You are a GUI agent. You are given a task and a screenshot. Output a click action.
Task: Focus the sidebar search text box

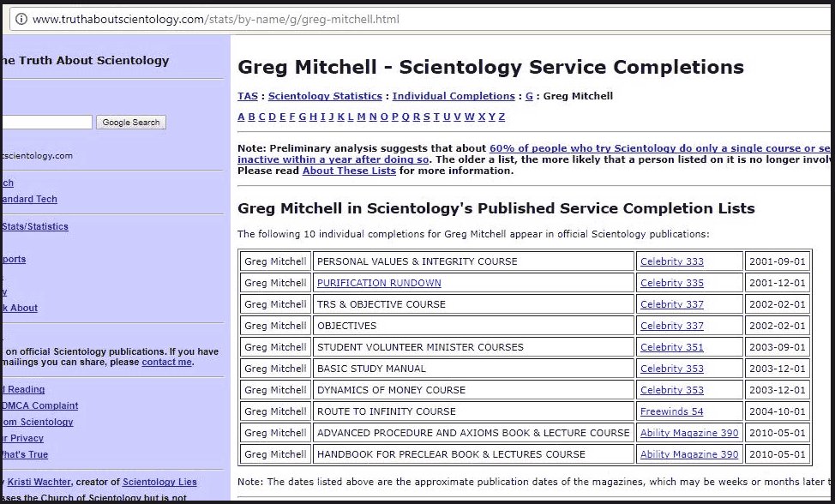pyautogui.click(x=47, y=123)
